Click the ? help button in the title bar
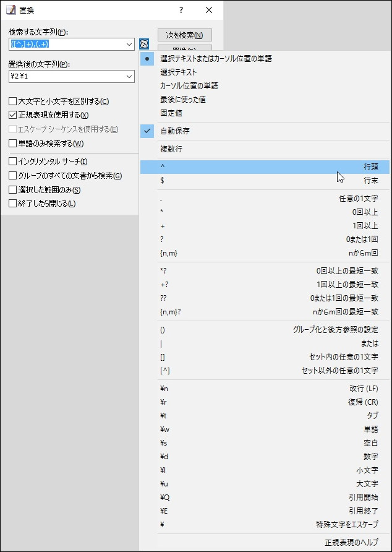 (181, 10)
